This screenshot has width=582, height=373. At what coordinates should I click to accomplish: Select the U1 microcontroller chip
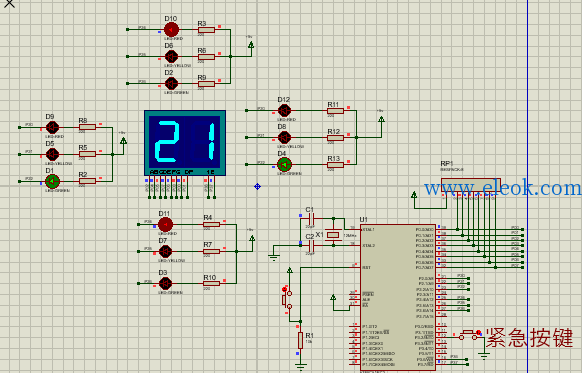point(398,297)
